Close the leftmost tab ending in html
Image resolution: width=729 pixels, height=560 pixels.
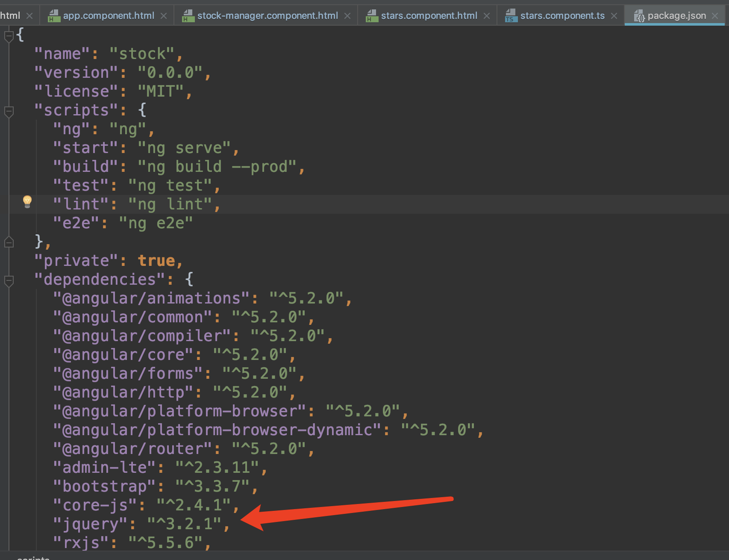29,16
